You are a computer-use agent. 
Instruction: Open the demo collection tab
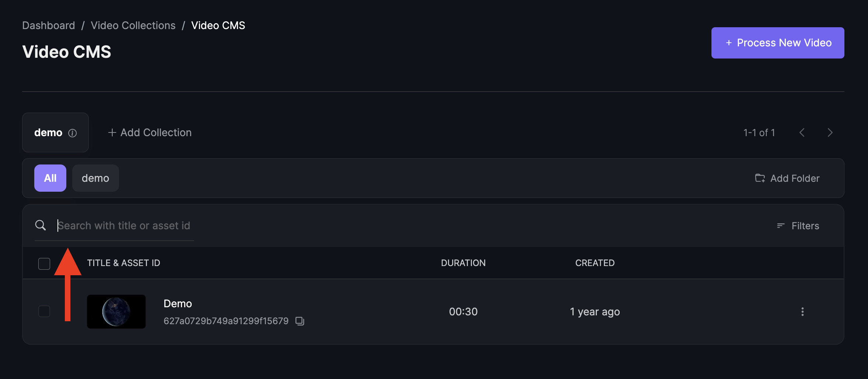(55, 132)
